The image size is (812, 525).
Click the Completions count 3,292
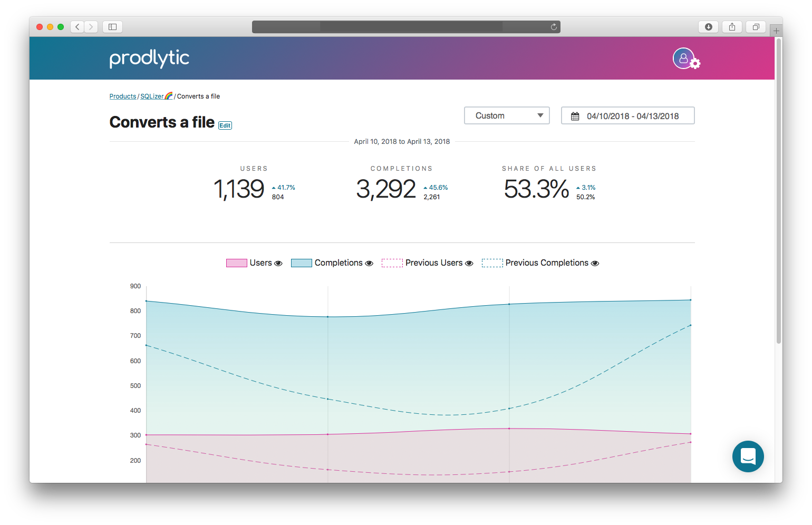point(386,189)
